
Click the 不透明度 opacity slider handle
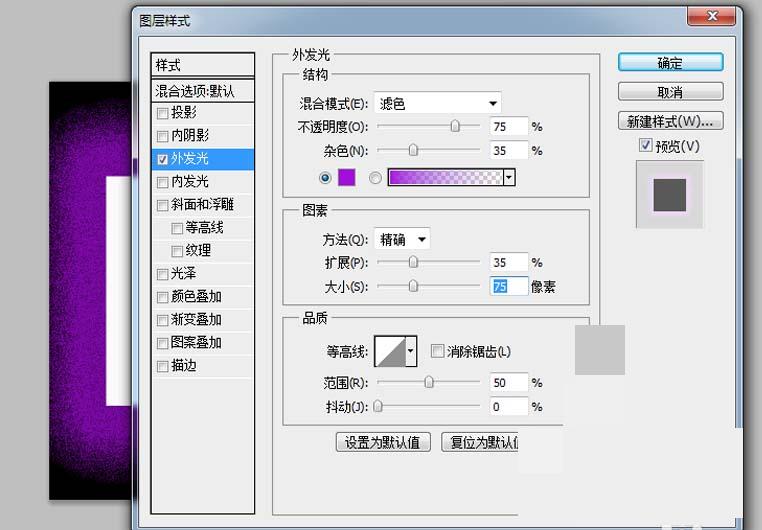click(456, 127)
